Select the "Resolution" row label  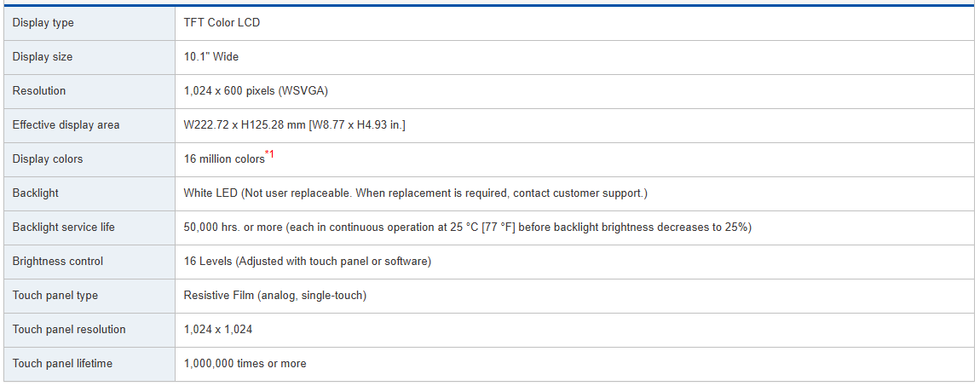pos(39,91)
